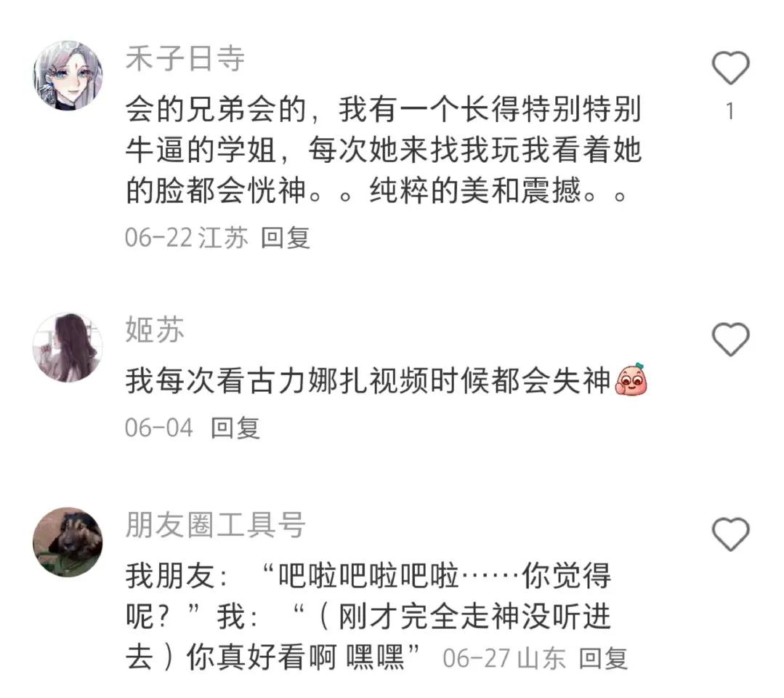Open 禾子日寺's anime avatar

coord(68,76)
